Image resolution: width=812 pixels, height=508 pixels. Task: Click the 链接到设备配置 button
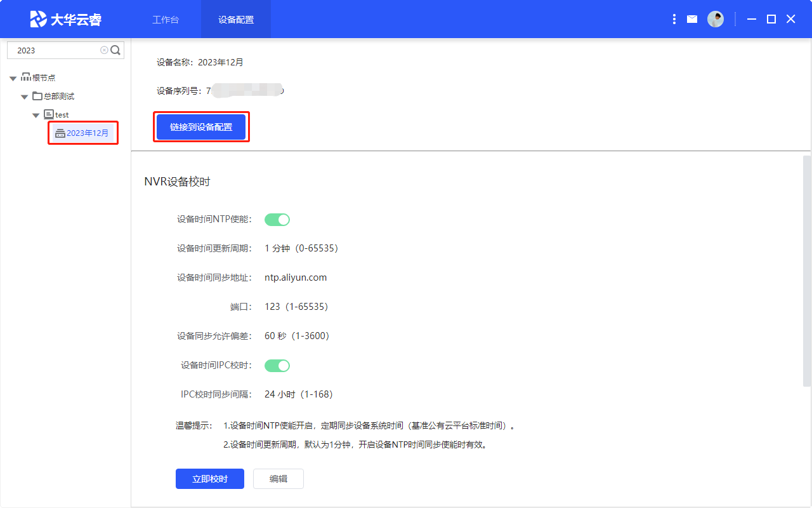click(x=201, y=127)
